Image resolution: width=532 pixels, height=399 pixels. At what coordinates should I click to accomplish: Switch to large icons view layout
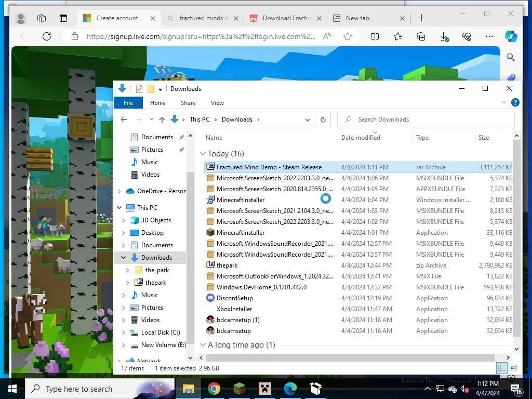[x=513, y=368]
